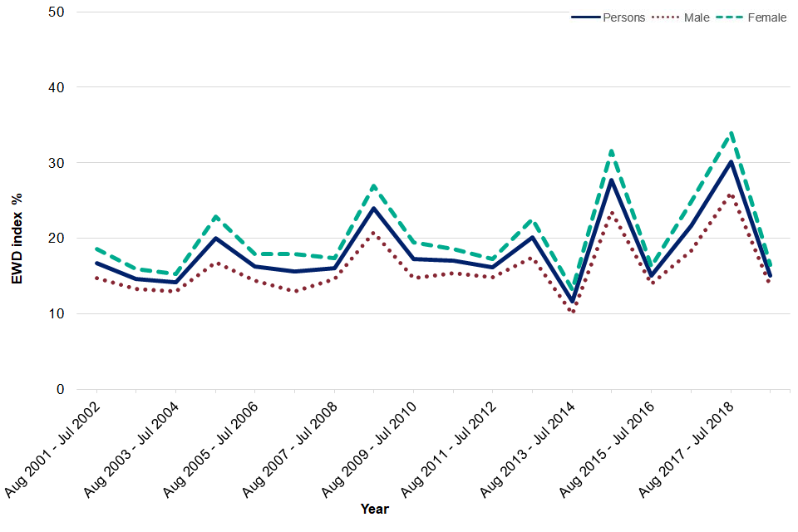The image size is (798, 532).
Task: Click the dotted maroon Male legend line
Action: click(664, 17)
